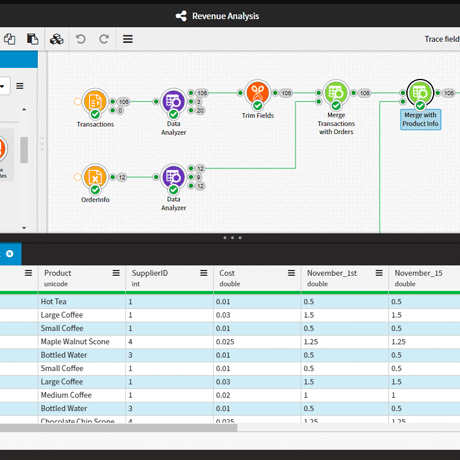Click the data grid horizontal scrollbar

click(118, 428)
